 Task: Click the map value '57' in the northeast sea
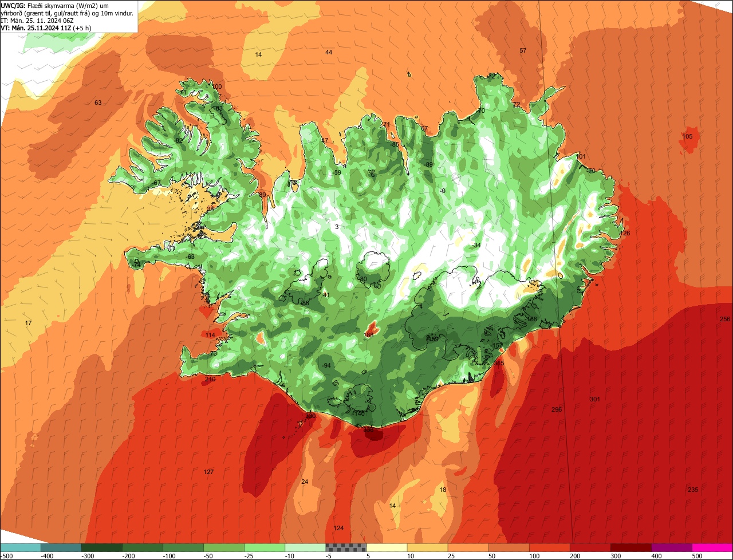pos(523,50)
